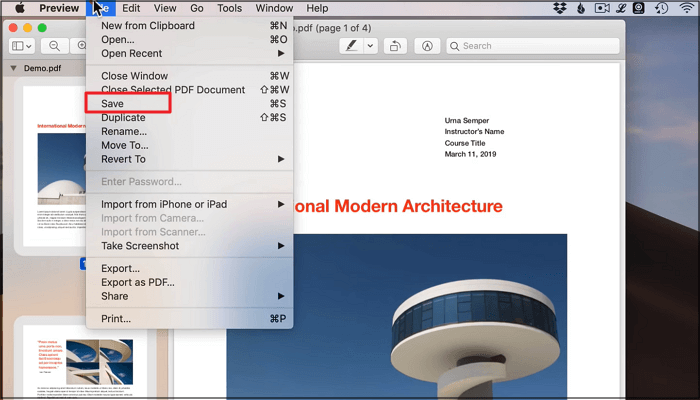
Task: Open the Apple menu
Action: pyautogui.click(x=20, y=8)
